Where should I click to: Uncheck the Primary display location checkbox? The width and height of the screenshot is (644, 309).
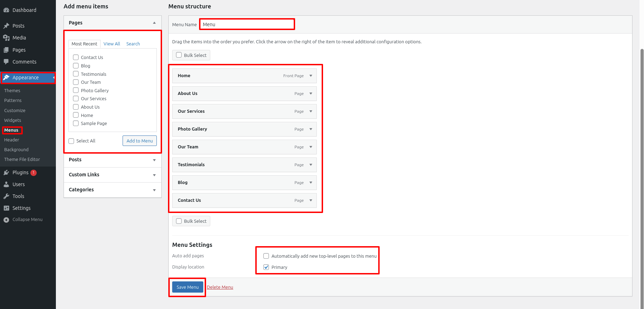click(266, 267)
